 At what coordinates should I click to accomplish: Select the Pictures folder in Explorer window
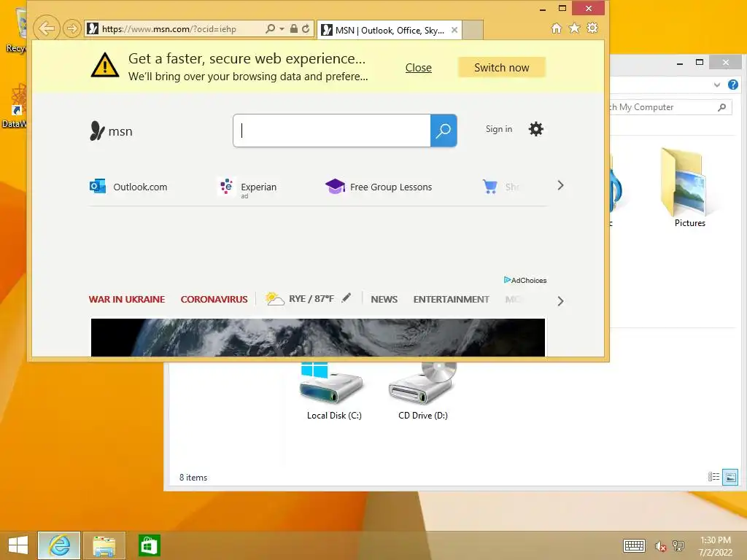[x=689, y=188]
